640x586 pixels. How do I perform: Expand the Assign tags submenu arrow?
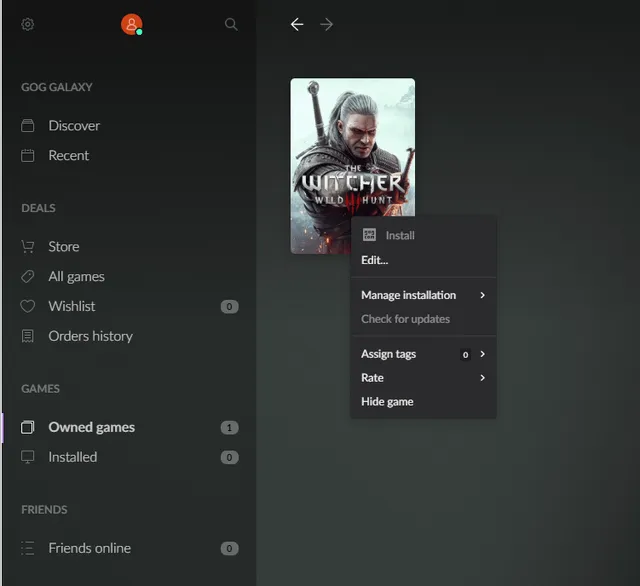click(482, 354)
